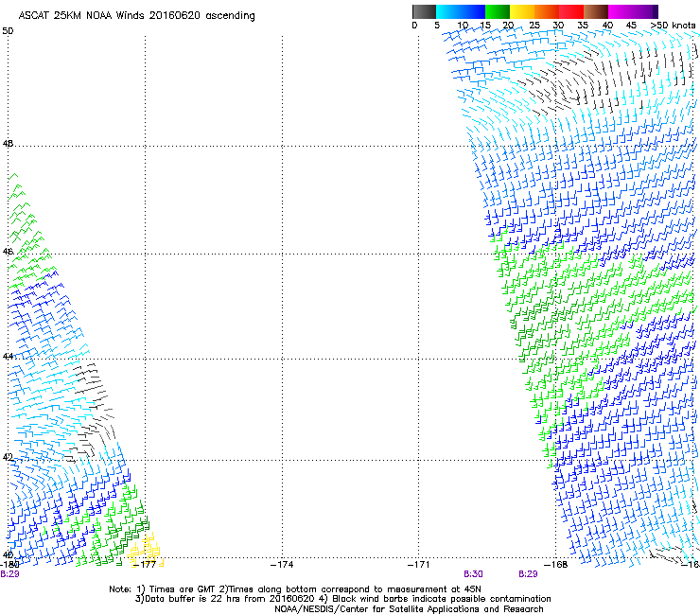Viewport: 700px width, 615px height.
Task: Choose the magenta 40-45 knots legend color
Action: [621, 11]
